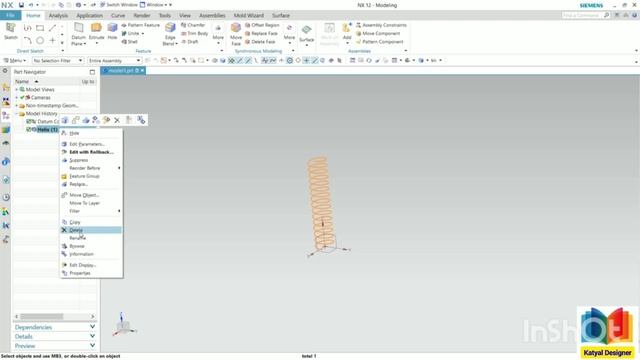The image size is (640, 360).
Task: Collapse the Model History node
Action: tap(17, 113)
